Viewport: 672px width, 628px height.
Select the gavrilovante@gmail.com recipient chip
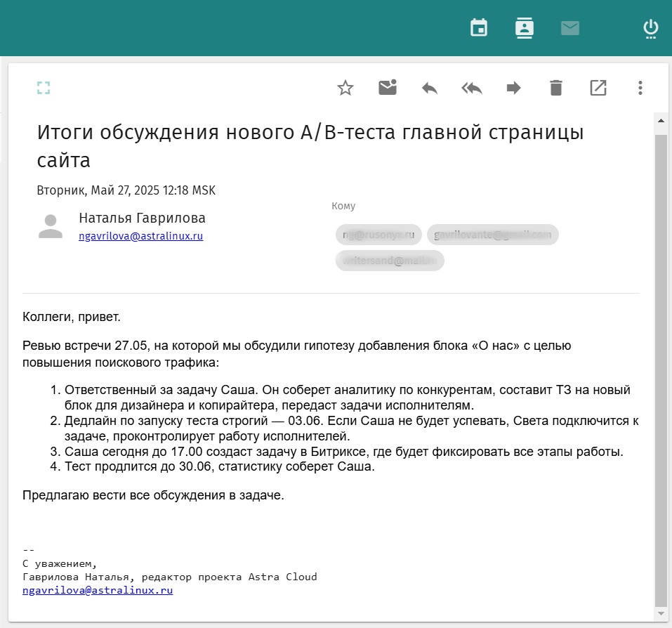(492, 235)
